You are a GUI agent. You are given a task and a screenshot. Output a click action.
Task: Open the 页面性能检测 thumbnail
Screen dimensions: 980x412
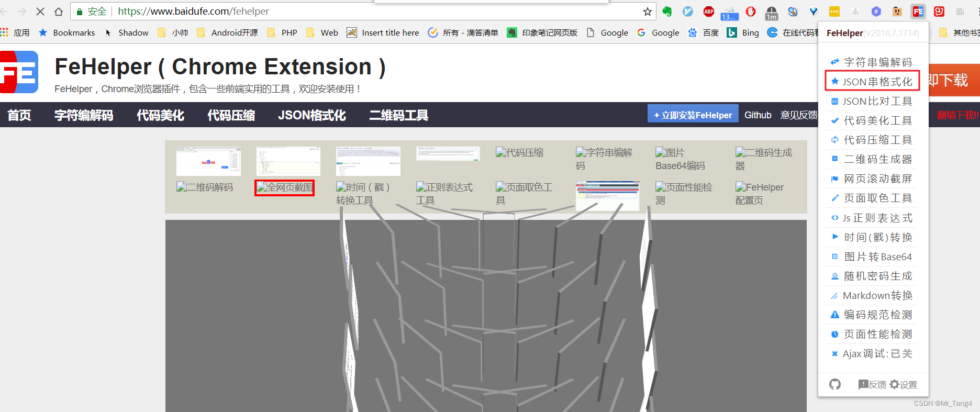[x=684, y=194]
